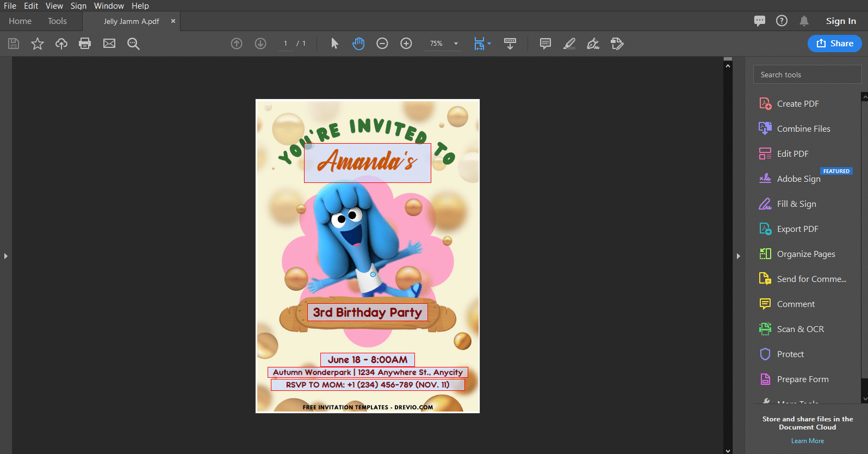
Task: Collapse the right tools pane arrow
Action: point(738,256)
